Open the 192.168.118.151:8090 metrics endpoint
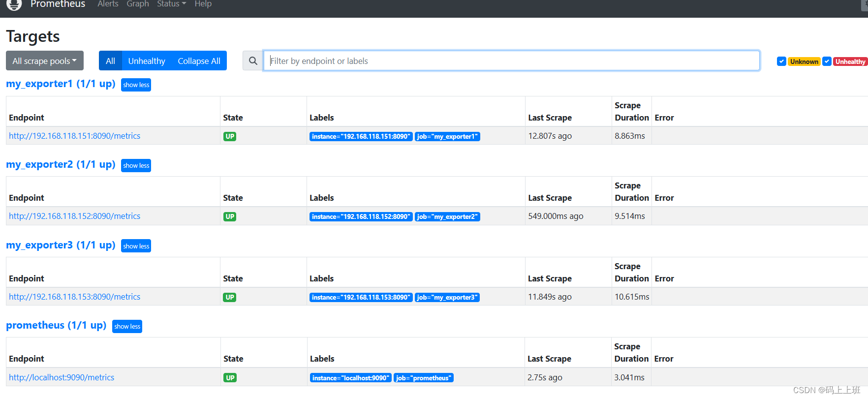The image size is (868, 399). tap(74, 136)
